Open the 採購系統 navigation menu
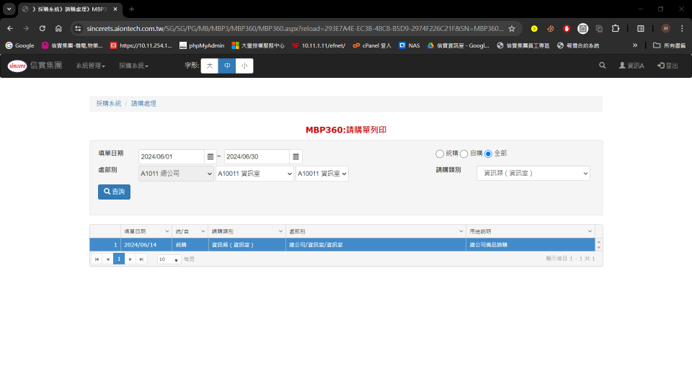This screenshot has width=692, height=371. pos(133,66)
